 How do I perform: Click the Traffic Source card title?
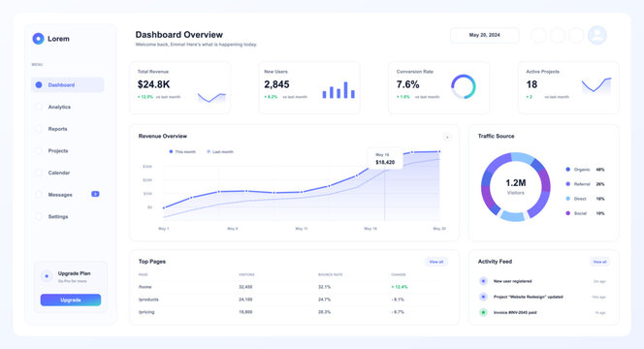pos(497,136)
